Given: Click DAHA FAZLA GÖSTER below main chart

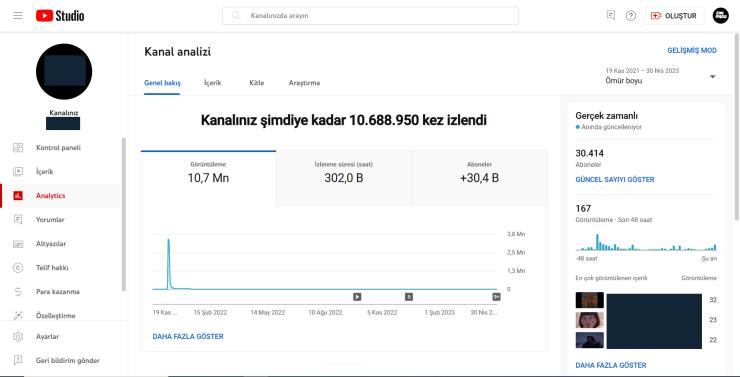Looking at the screenshot, I should click(x=188, y=336).
